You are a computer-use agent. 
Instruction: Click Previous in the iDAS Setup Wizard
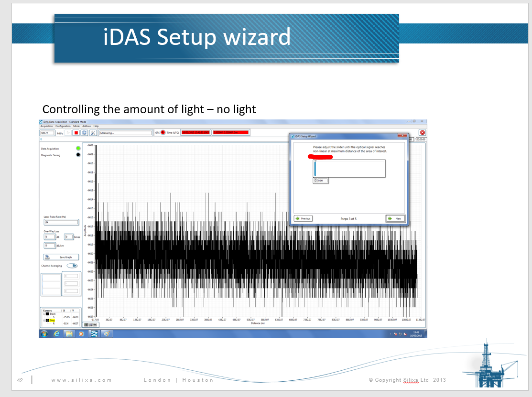tap(304, 219)
